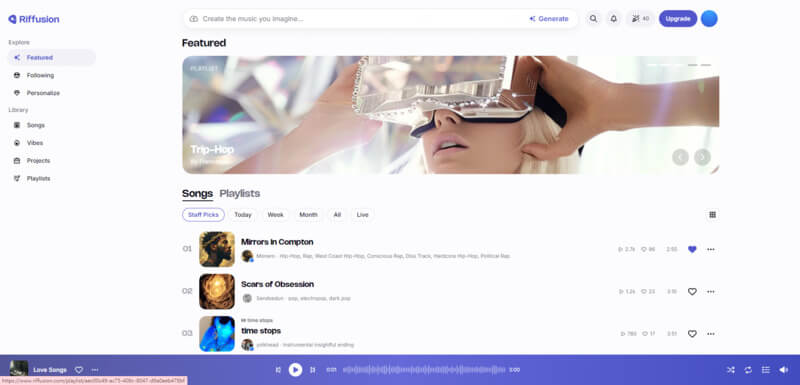Click the upload icon in the prompt bar
800x385 pixels.
tap(193, 19)
